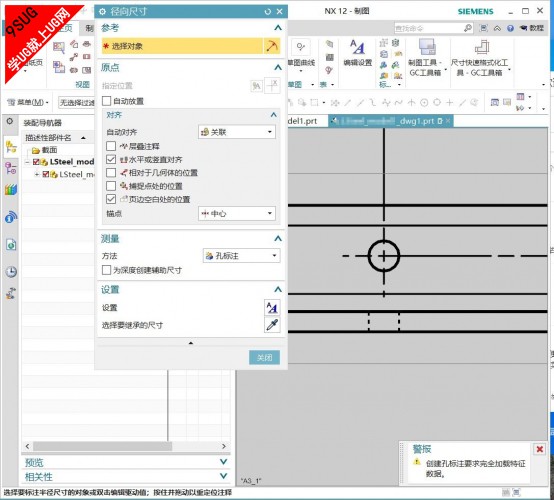
Task: Open 尺寸快速格式化工具 - GC工具箱
Action: coord(480,58)
